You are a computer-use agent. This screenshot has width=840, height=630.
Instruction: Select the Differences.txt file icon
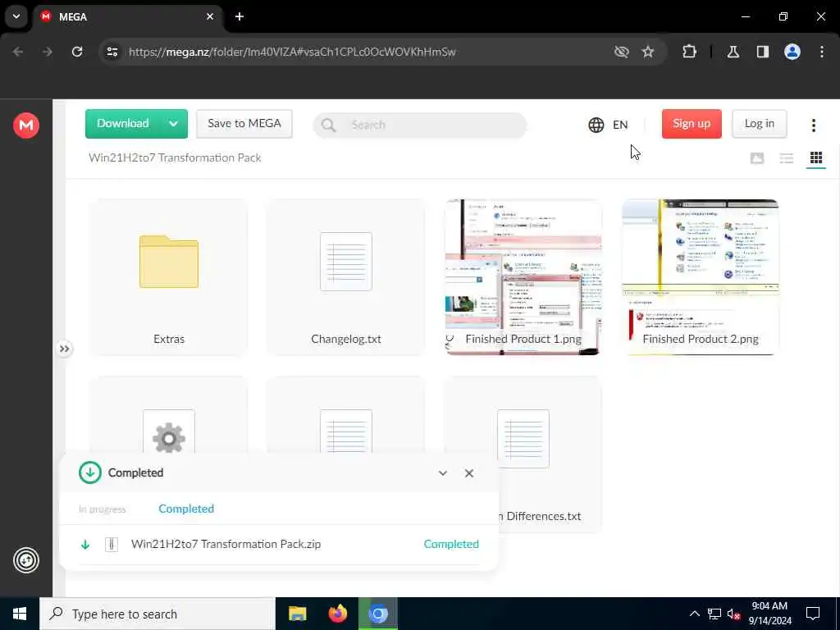pos(523,438)
